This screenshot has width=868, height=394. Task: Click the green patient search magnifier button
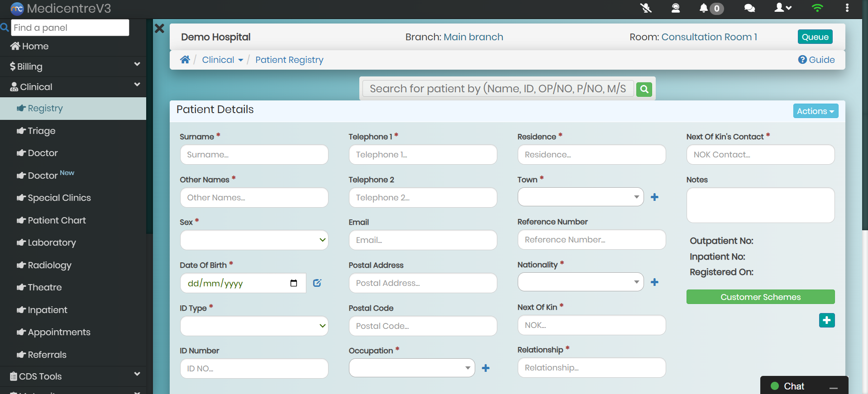tap(644, 89)
